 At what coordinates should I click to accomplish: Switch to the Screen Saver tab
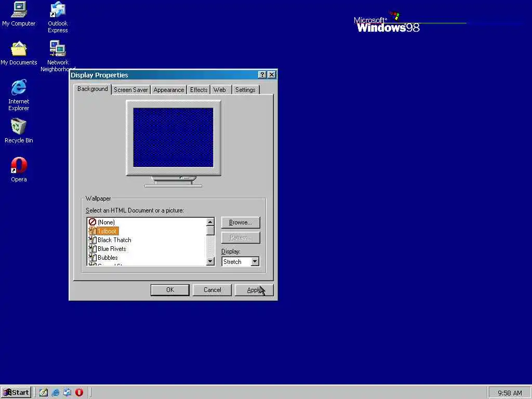(130, 90)
